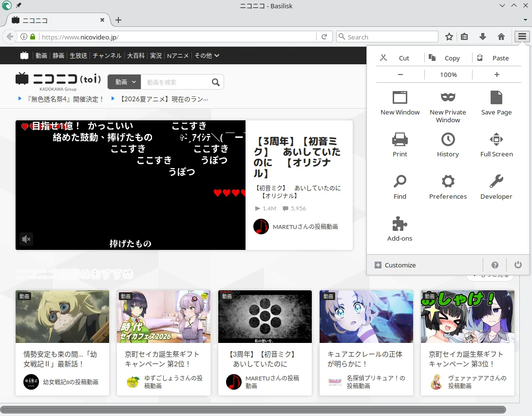The height and width of the screenshot is (416, 532).
Task: Open Nアニメ in the top nav bar
Action: (178, 56)
